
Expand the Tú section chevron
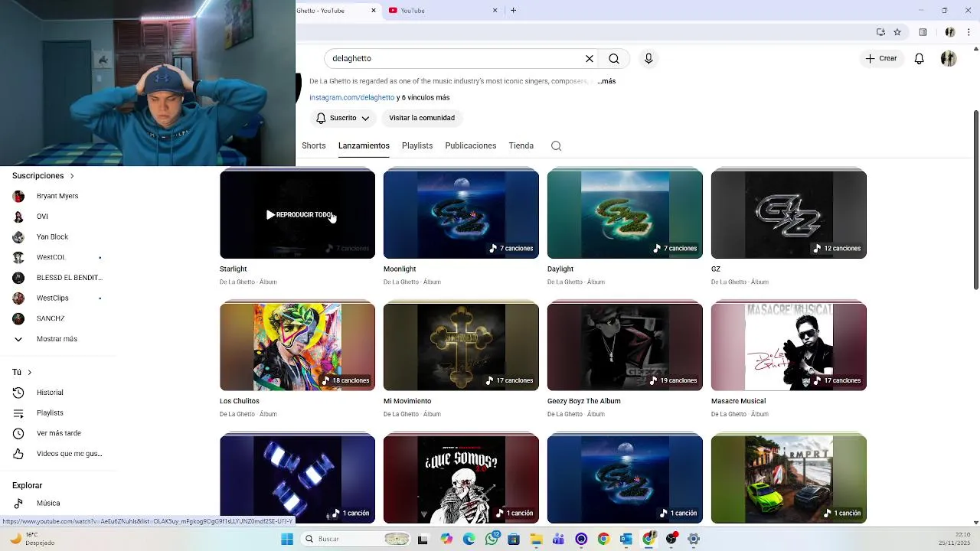coord(29,372)
